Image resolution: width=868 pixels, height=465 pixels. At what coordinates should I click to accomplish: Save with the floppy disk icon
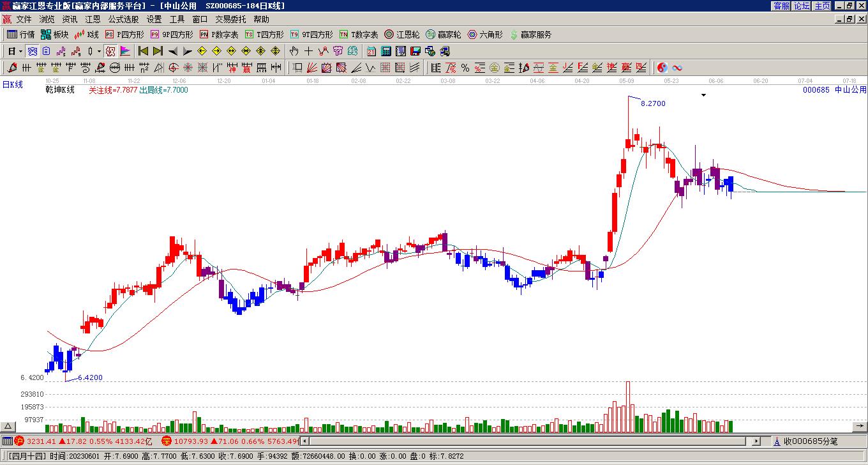point(415,51)
